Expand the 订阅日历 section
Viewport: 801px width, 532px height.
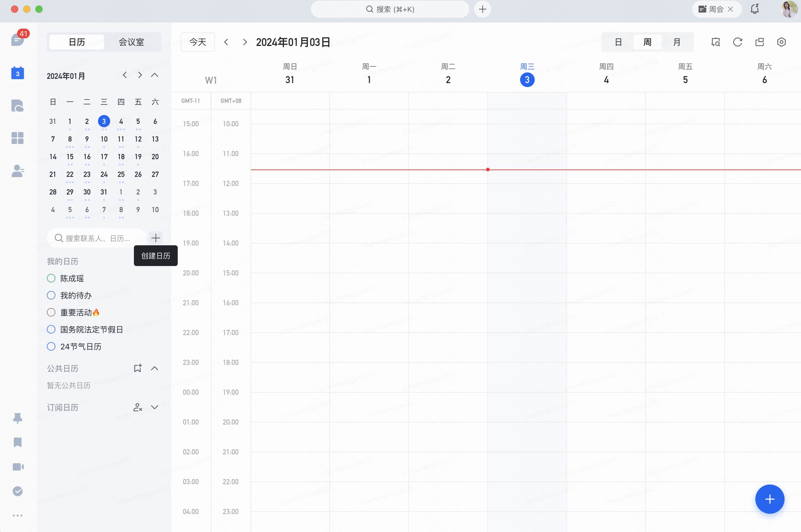click(x=155, y=407)
